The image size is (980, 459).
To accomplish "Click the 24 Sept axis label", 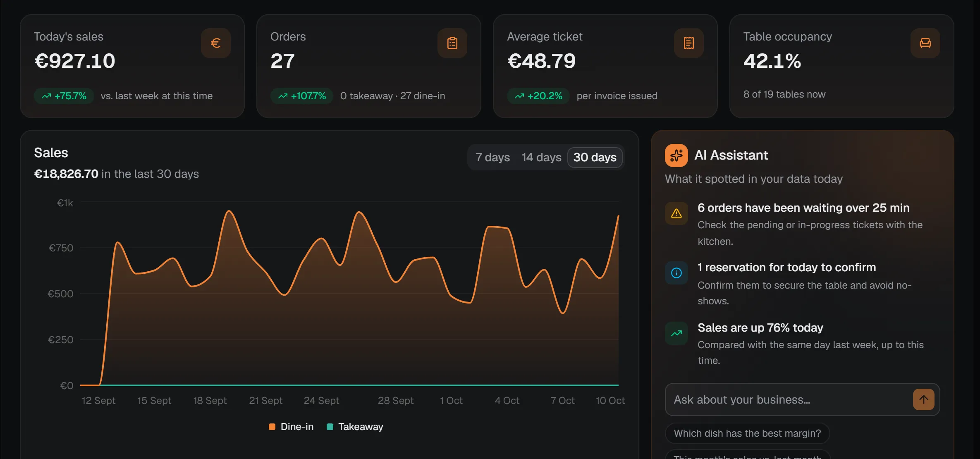I will (321, 401).
